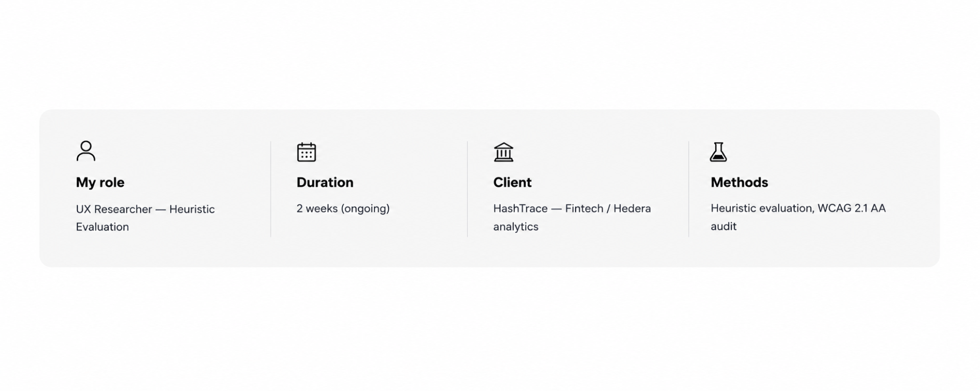Click the calendar icon above Duration

coord(306,152)
